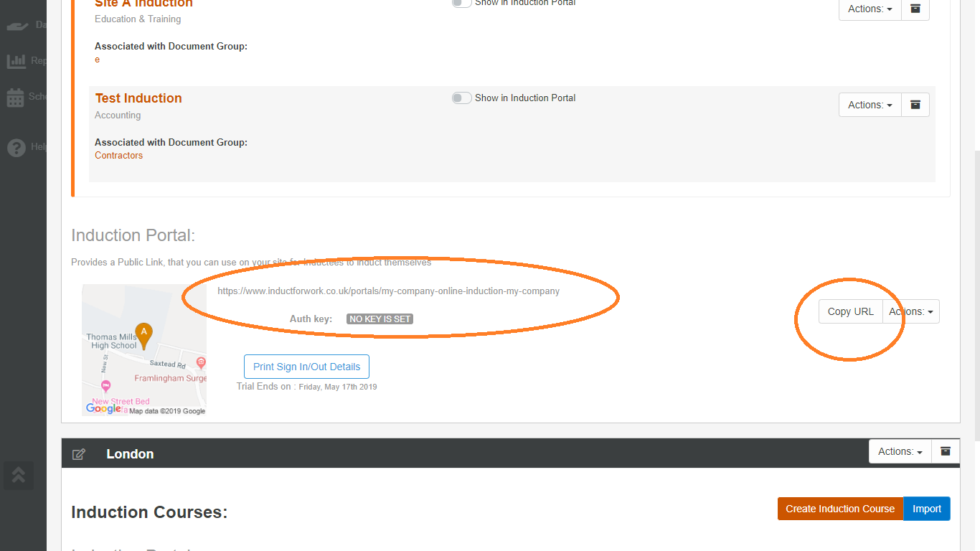Click Print Sign In/Out Details button

point(307,367)
